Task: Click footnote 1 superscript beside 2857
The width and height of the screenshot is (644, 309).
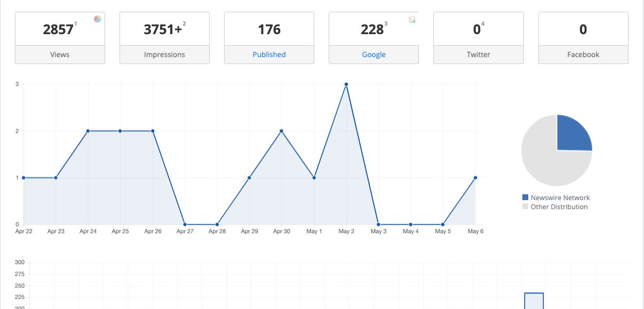Action: [76, 23]
